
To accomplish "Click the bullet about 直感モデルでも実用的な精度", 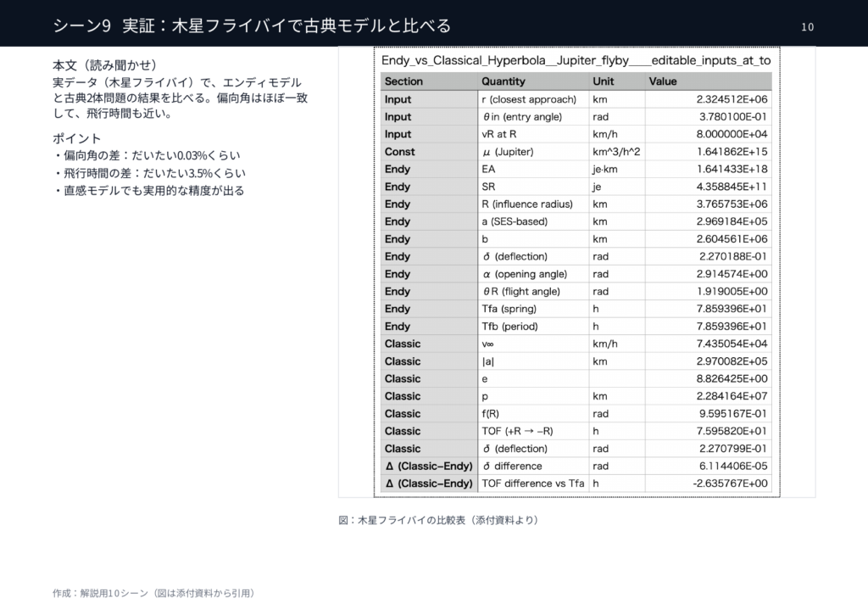I will (148, 191).
